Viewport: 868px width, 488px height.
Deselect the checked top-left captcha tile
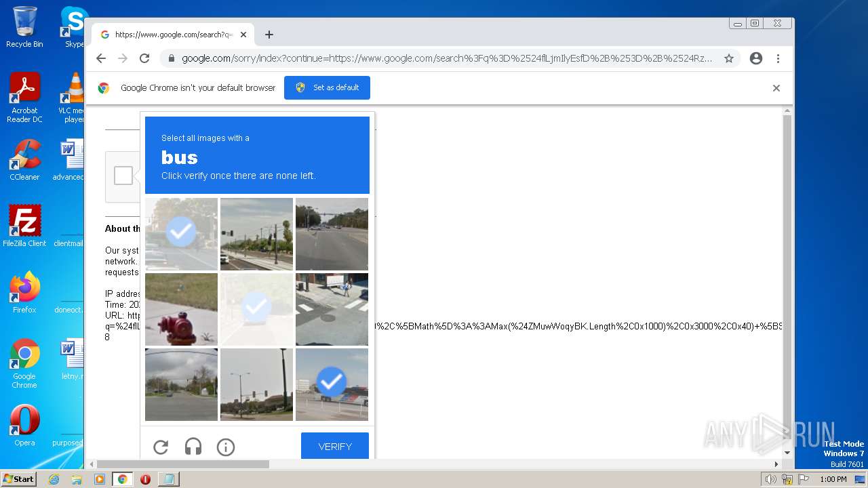pyautogui.click(x=181, y=234)
